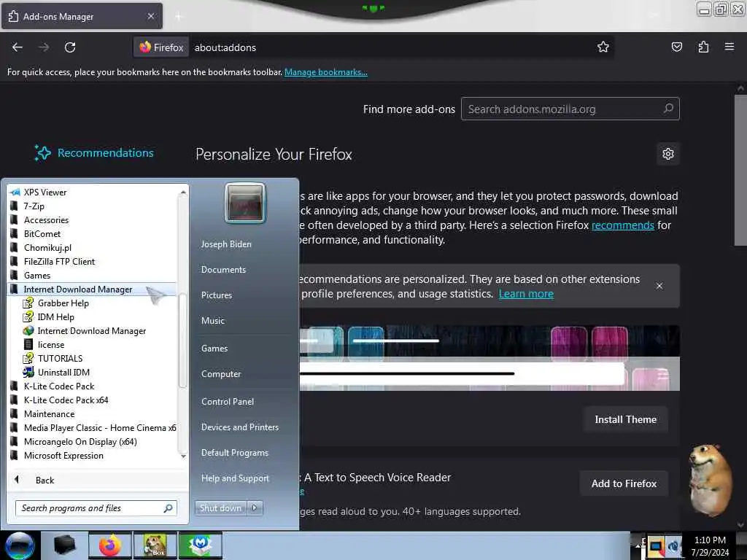Click the hamster desktop mascot
The height and width of the screenshot is (560, 747).
[x=709, y=480]
